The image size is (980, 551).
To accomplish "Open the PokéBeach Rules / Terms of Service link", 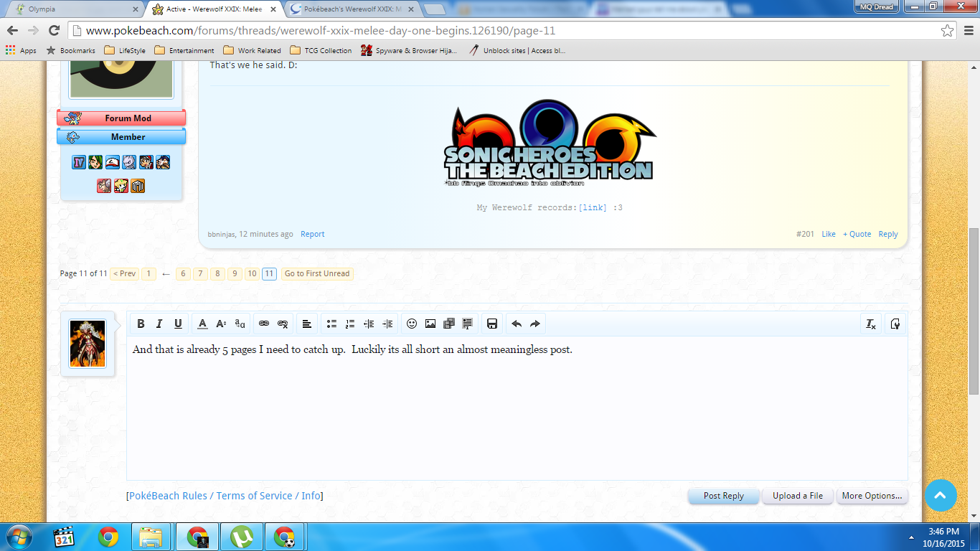I will [225, 496].
